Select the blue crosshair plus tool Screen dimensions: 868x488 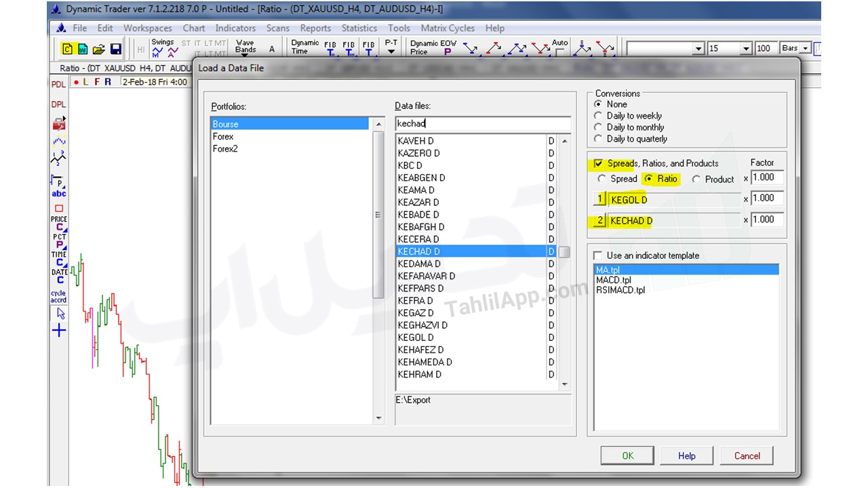click(59, 331)
